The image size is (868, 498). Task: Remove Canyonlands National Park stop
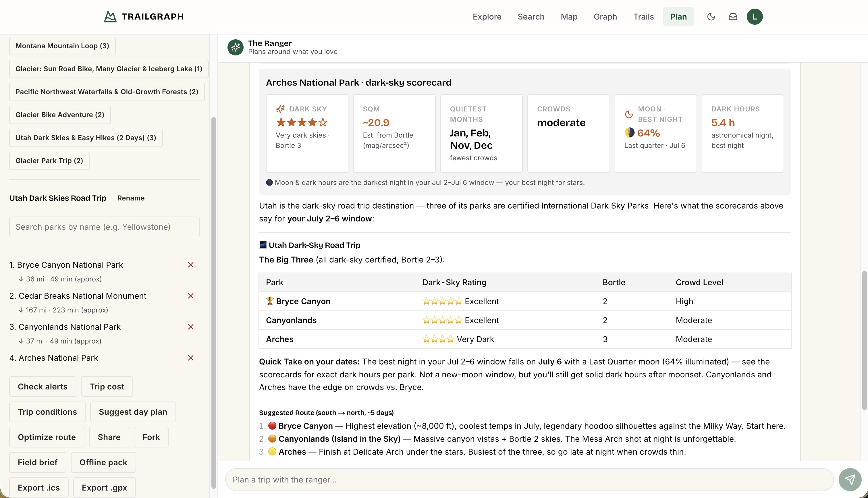[x=191, y=327]
